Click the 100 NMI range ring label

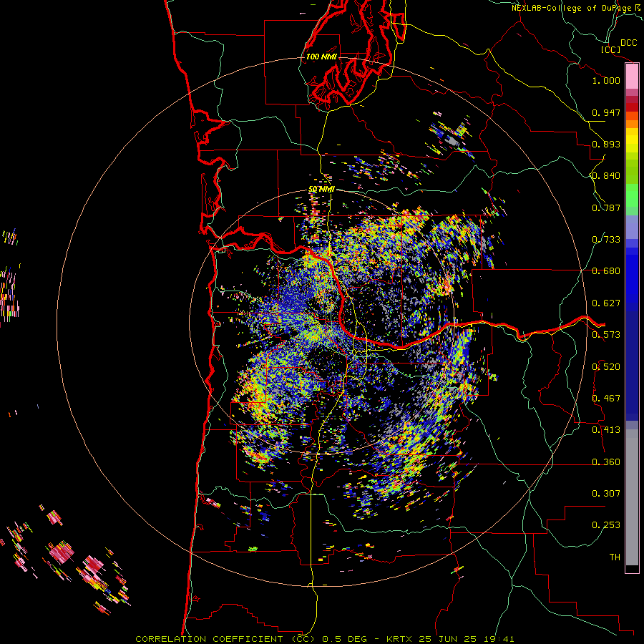[x=321, y=57]
